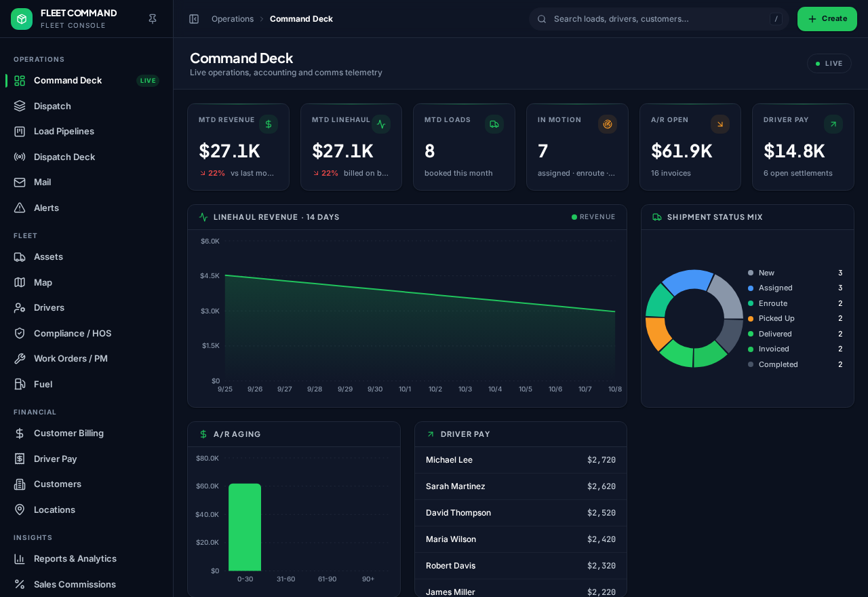This screenshot has width=868, height=597.
Task: Click the pulse icon on MTD Linehaul card
Action: (381, 124)
